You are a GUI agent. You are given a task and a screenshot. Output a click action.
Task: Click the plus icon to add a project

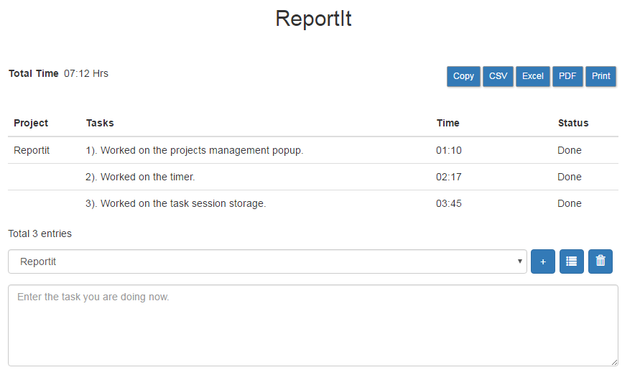[x=542, y=261]
